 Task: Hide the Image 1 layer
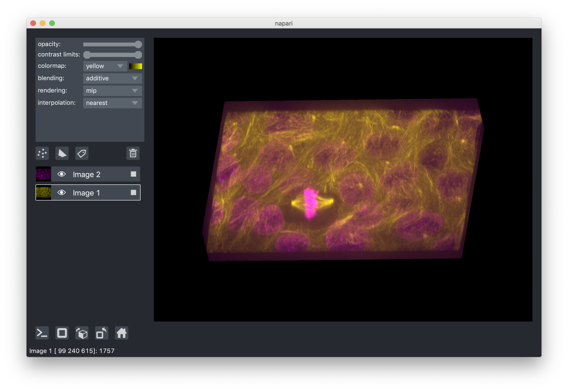click(62, 192)
